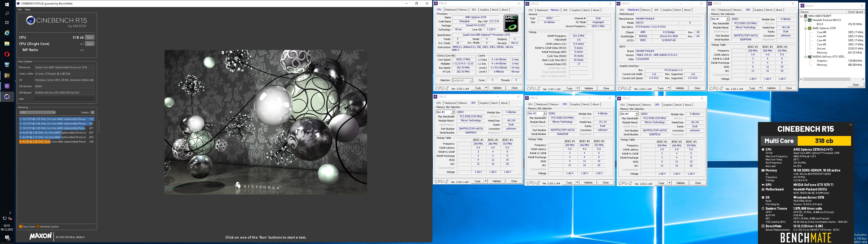Click BenchMate code icon in overlay
The height and width of the screenshot is (244, 868).
pyautogui.click(x=763, y=226)
